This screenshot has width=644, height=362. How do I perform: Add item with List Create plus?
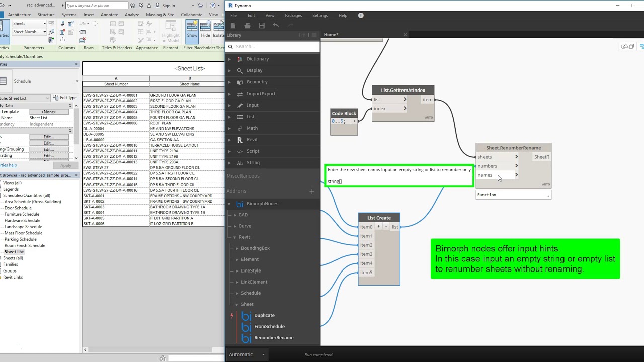(379, 227)
